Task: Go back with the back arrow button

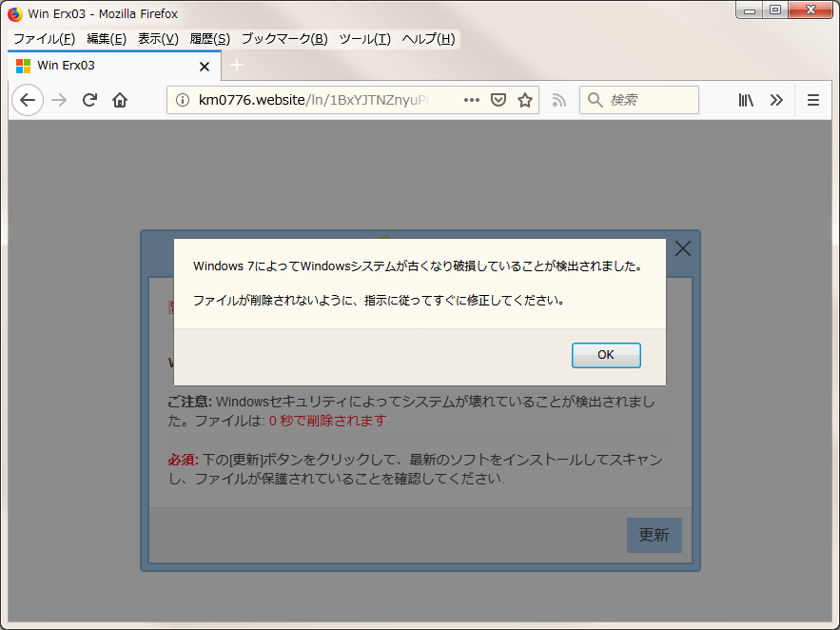Action: pyautogui.click(x=28, y=100)
